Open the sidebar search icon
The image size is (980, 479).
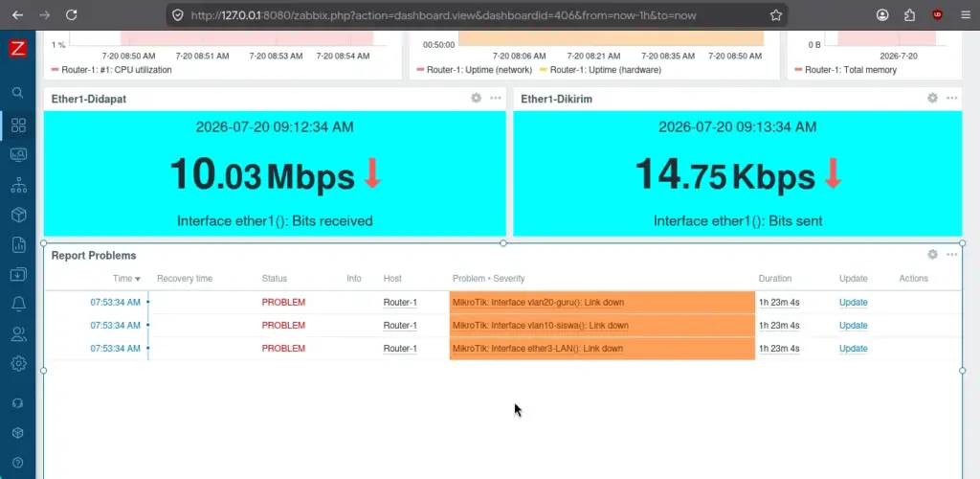(17, 93)
